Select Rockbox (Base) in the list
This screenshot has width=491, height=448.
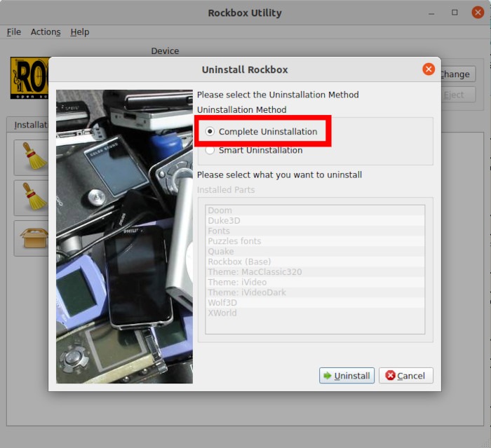315,262
